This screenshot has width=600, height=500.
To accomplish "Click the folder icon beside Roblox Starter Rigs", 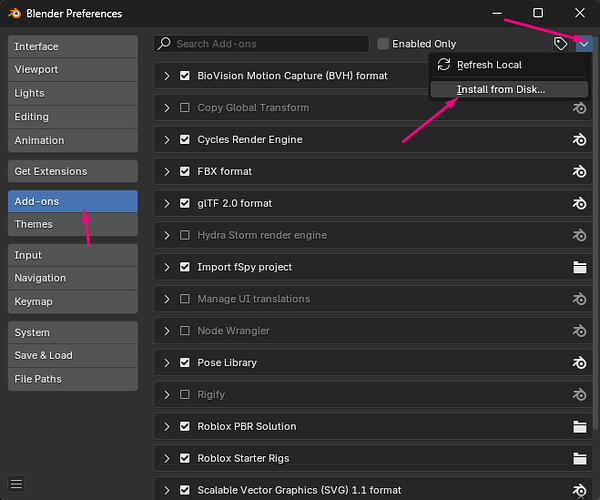I will tap(579, 458).
